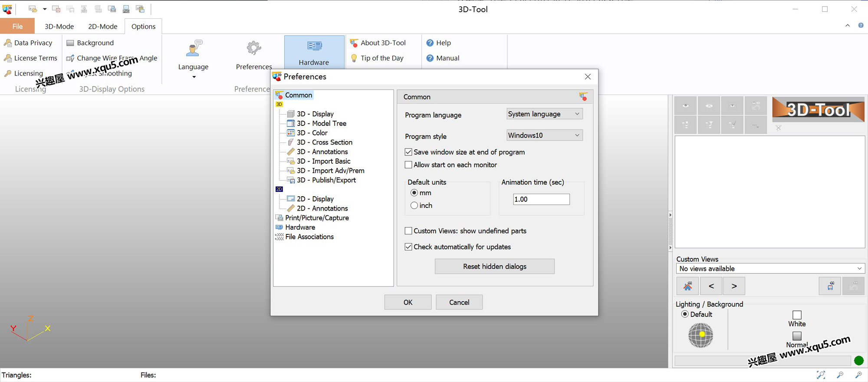This screenshot has height=382, width=868.
Task: Switch to the 2D-Mode tab
Action: point(102,26)
